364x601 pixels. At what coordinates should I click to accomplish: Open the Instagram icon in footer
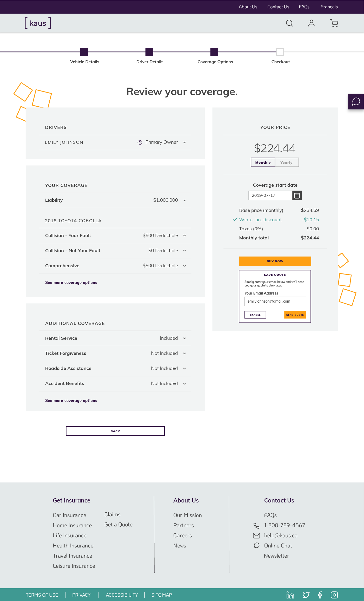tap(334, 595)
